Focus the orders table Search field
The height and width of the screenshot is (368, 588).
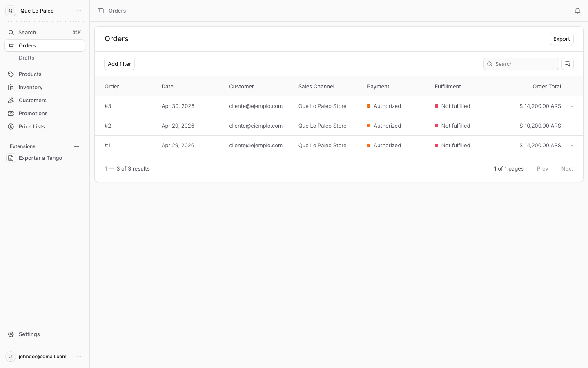click(521, 64)
